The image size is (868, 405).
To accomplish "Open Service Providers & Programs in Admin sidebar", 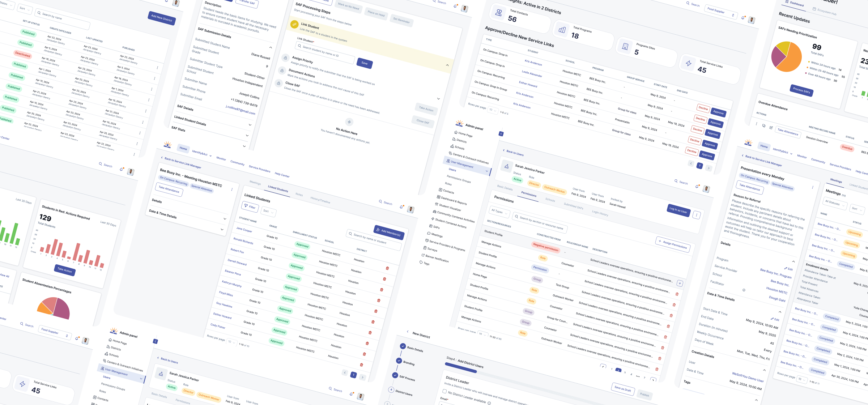I will (445, 245).
